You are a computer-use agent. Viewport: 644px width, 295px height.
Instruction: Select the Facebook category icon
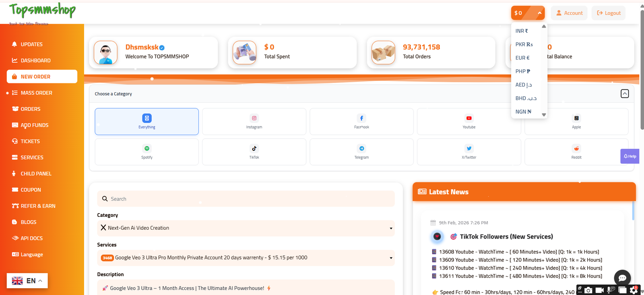[x=361, y=118]
